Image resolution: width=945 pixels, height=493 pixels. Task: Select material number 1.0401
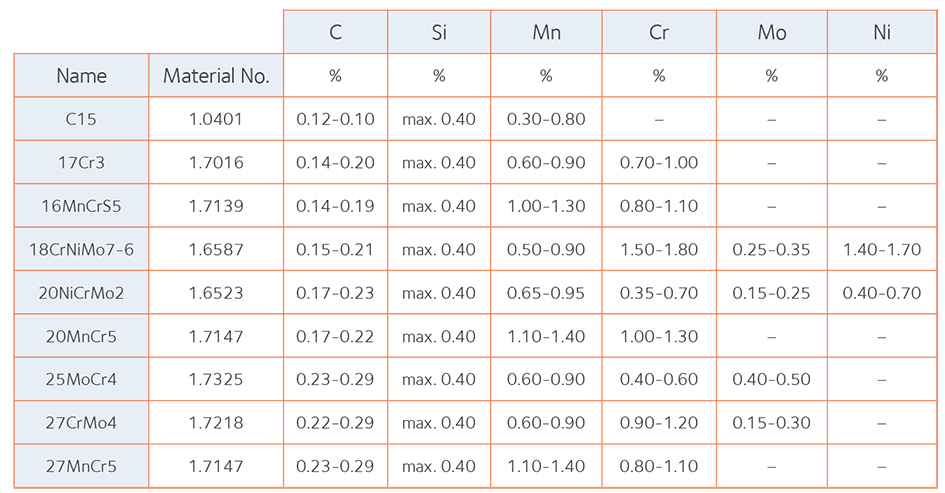tap(216, 119)
